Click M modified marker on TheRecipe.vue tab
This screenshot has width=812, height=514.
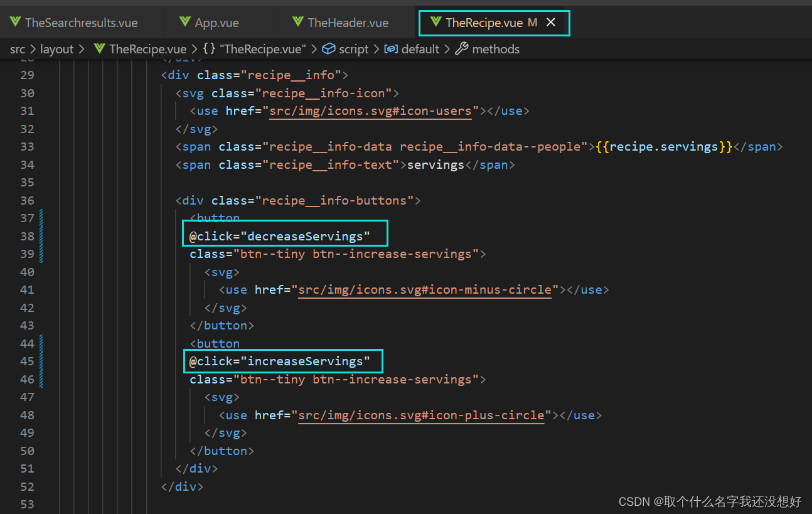coord(533,23)
